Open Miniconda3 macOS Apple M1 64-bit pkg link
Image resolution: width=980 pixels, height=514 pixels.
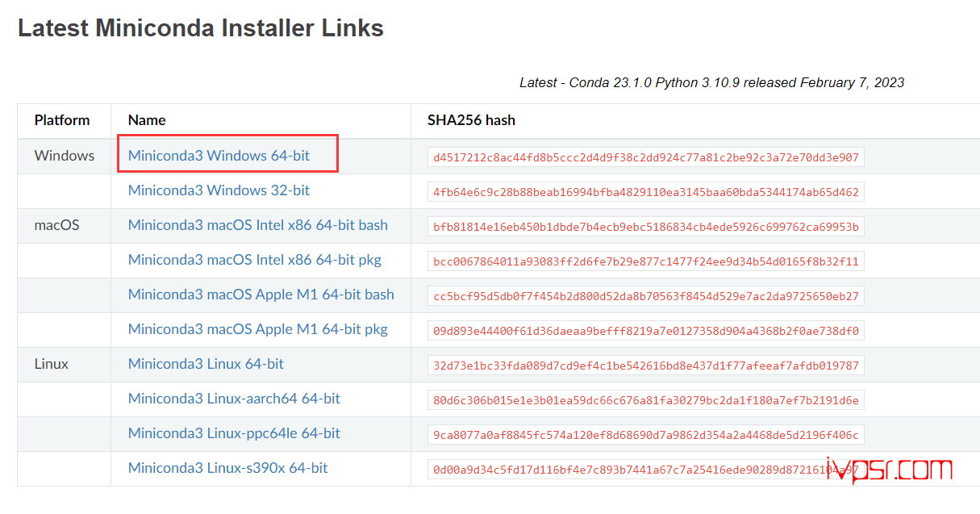258,329
